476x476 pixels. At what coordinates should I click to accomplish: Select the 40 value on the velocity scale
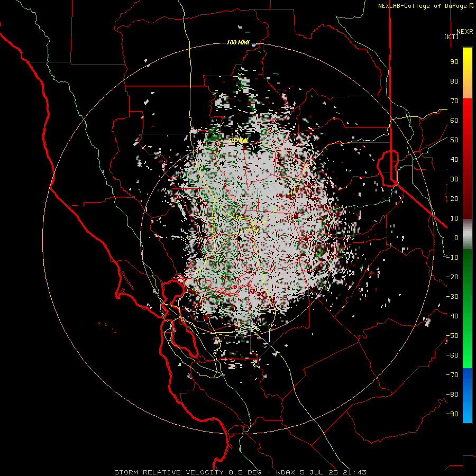click(x=454, y=160)
